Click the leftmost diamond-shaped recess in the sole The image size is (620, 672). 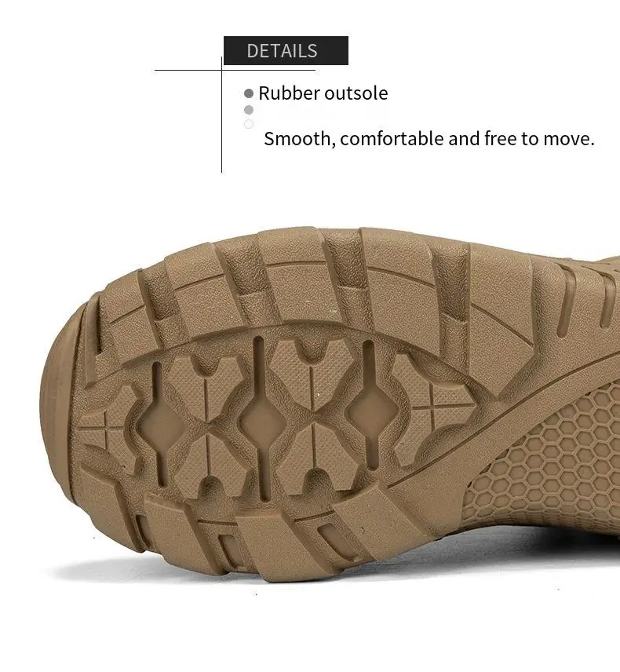click(159, 425)
